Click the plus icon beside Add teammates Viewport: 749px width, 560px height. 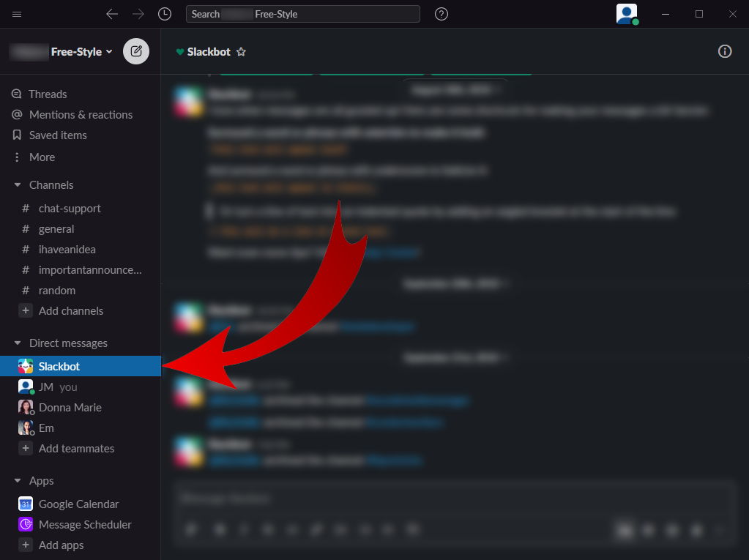click(x=26, y=448)
